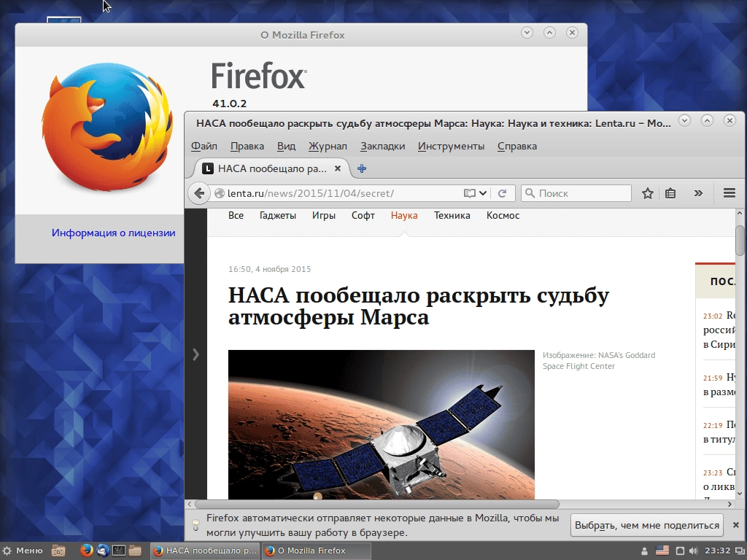Click the Выбрать, чем мне поделиться button
The image size is (747, 560).
coord(646,525)
